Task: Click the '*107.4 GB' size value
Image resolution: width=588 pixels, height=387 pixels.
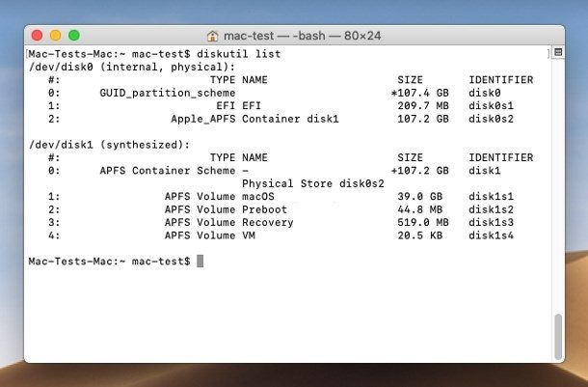Action: tap(419, 93)
